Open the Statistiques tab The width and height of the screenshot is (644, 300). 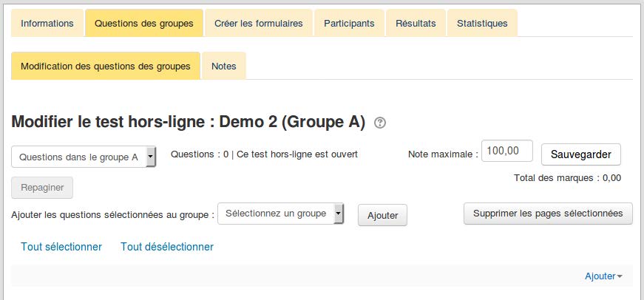[x=482, y=23]
